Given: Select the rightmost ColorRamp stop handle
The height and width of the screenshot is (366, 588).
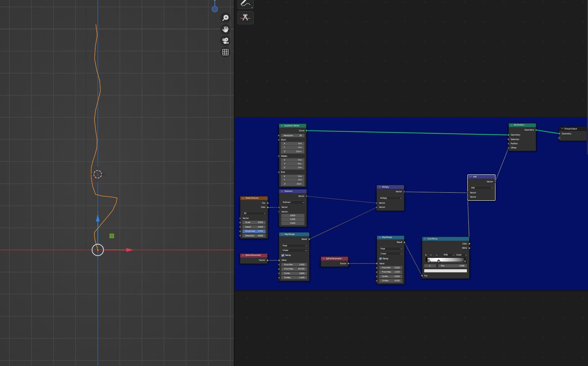Looking at the screenshot, I should [465, 261].
